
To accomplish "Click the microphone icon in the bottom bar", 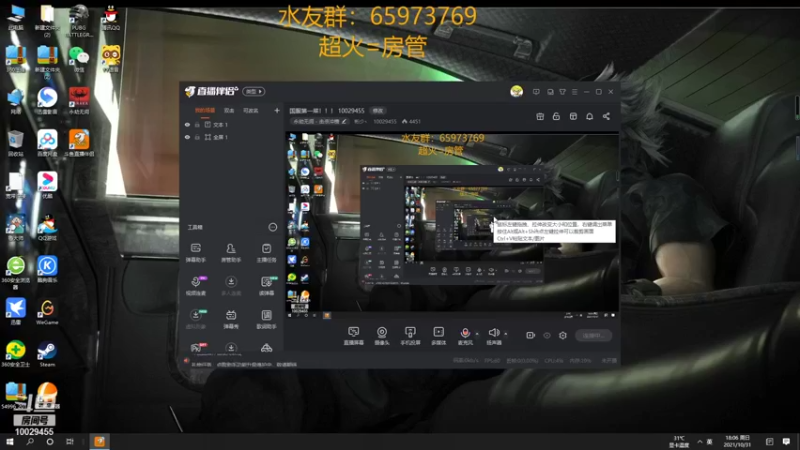I will click(465, 333).
